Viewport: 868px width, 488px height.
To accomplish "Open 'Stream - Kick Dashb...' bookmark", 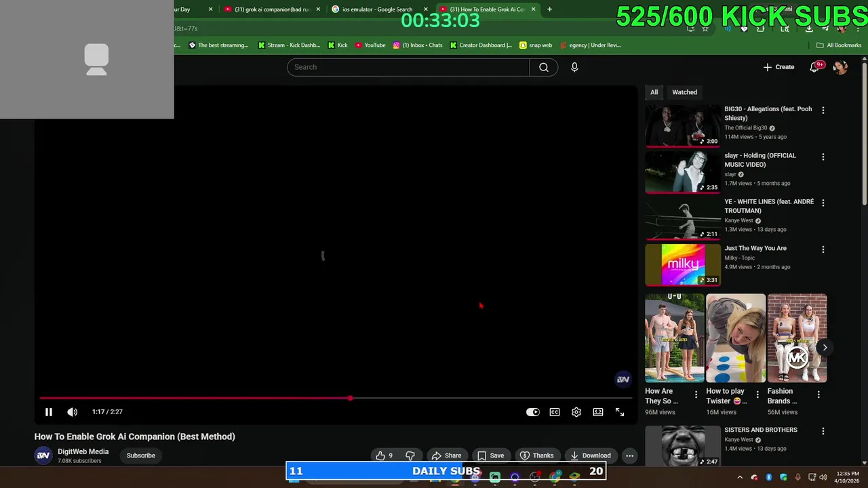I will pyautogui.click(x=289, y=45).
